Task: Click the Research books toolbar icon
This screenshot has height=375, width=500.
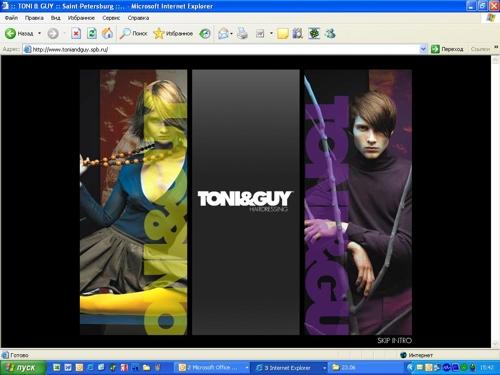Action: (298, 33)
